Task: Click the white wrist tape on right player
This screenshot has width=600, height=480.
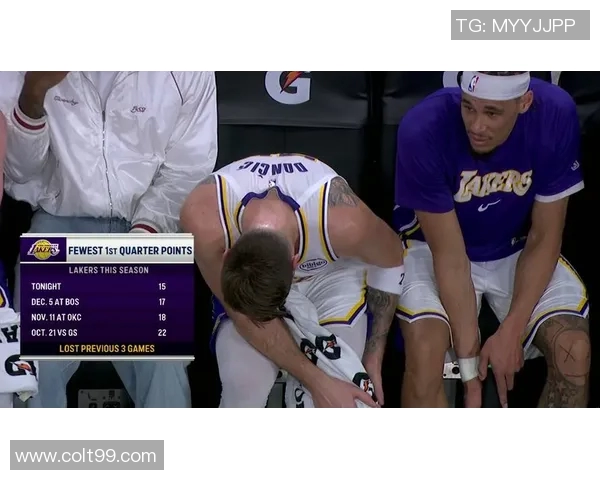Action: tap(469, 368)
